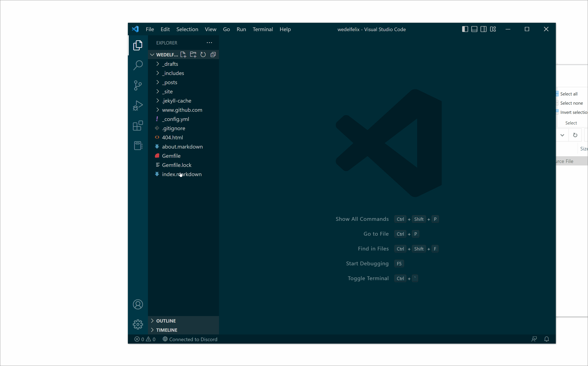Click the New Folder icon in explorer
The width and height of the screenshot is (588, 366).
[x=193, y=55]
